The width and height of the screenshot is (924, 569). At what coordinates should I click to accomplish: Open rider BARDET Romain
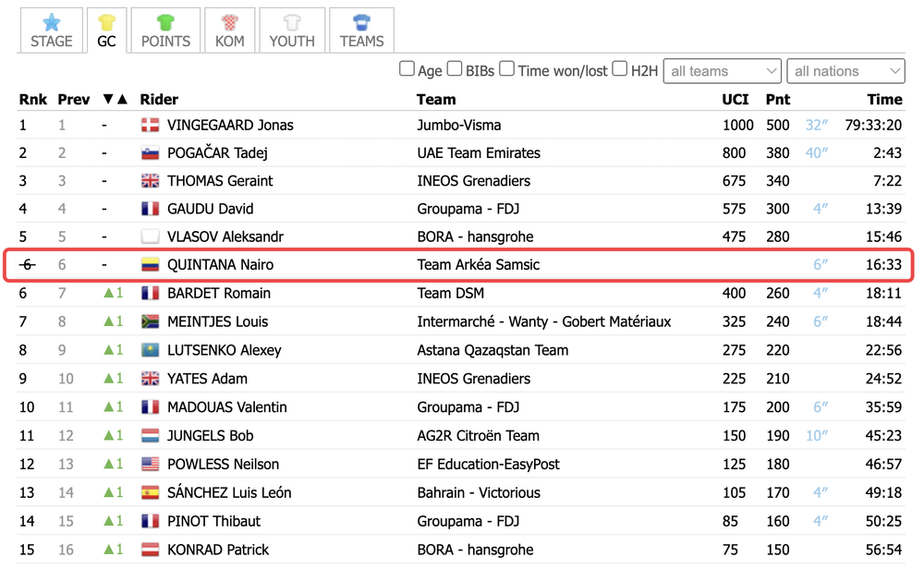tap(219, 293)
